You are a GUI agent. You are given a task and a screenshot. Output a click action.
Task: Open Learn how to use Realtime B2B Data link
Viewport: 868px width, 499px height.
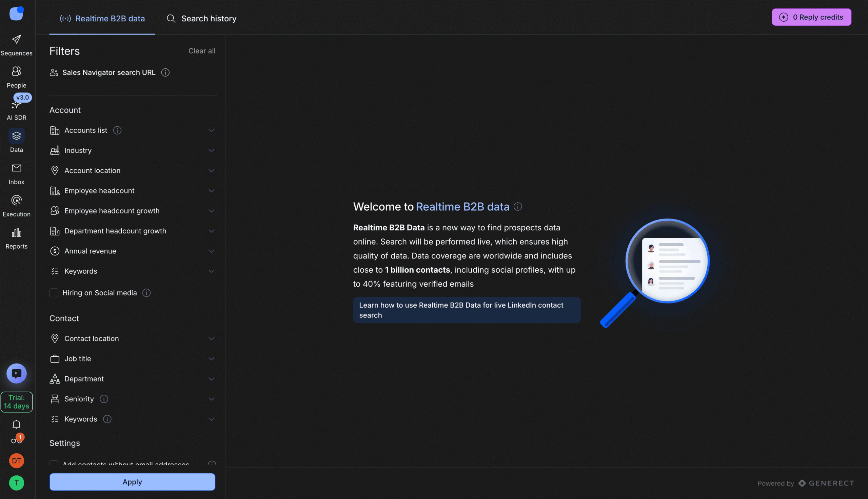click(x=467, y=310)
